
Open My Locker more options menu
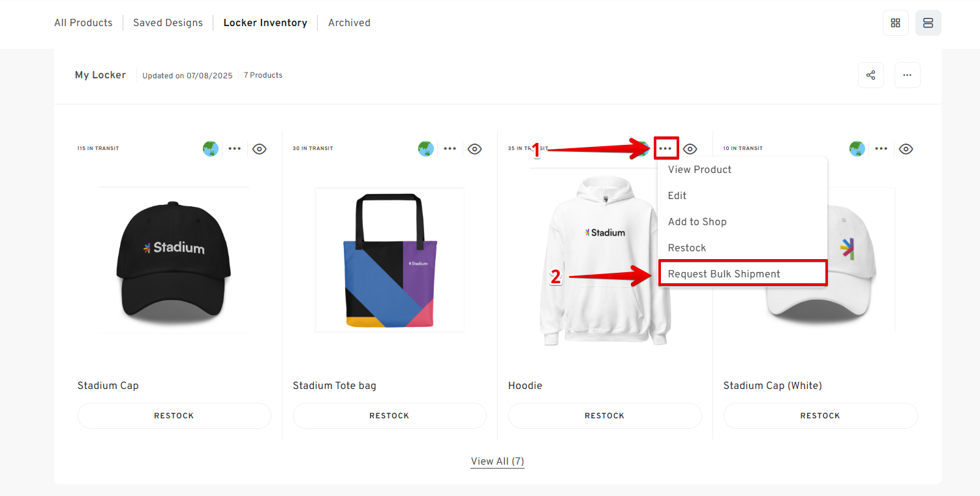click(907, 75)
